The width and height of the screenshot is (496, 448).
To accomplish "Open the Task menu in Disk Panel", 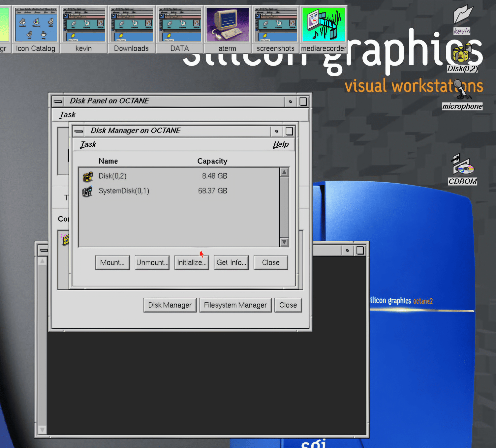I will tap(67, 115).
